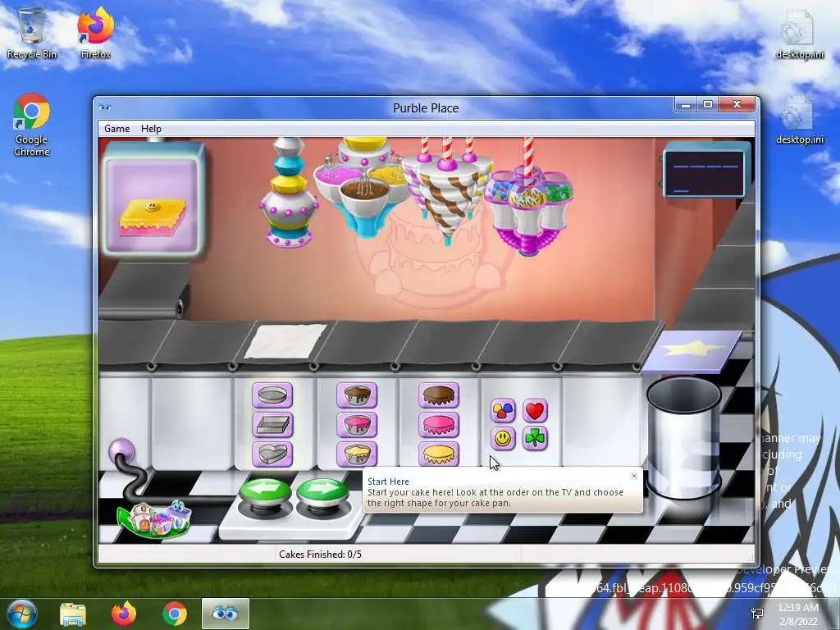Open the Help menu
Viewport: 840px width, 630px height.
point(151,129)
